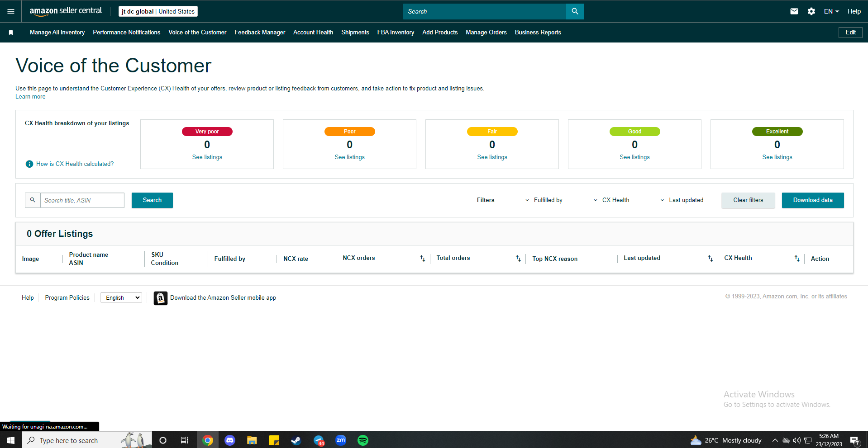Expand the Fulfilled by filter dropdown
868x448 pixels.
tap(544, 200)
